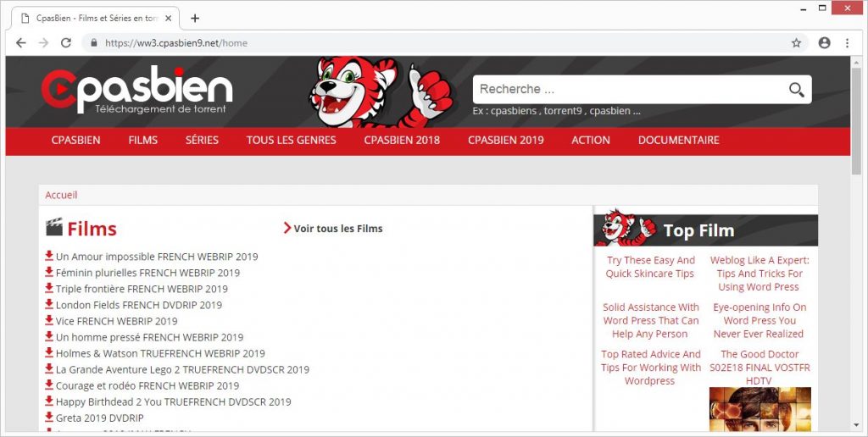Click download icon for Triple frontière
This screenshot has height=437, width=868.
(x=49, y=288)
